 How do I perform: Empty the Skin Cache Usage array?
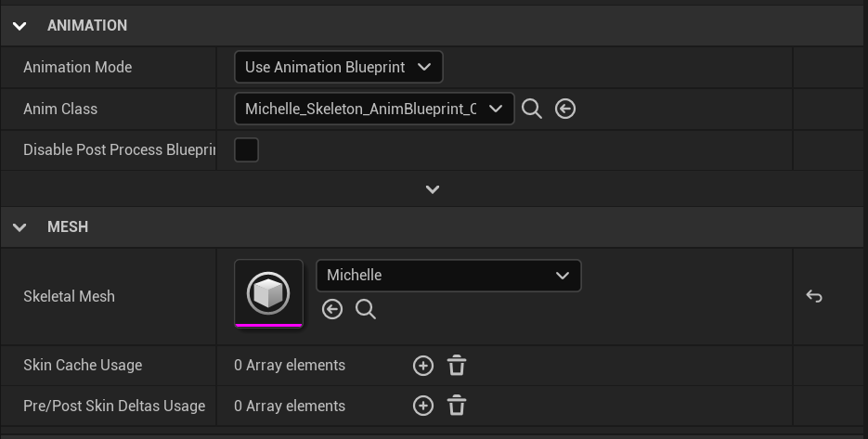click(x=457, y=366)
